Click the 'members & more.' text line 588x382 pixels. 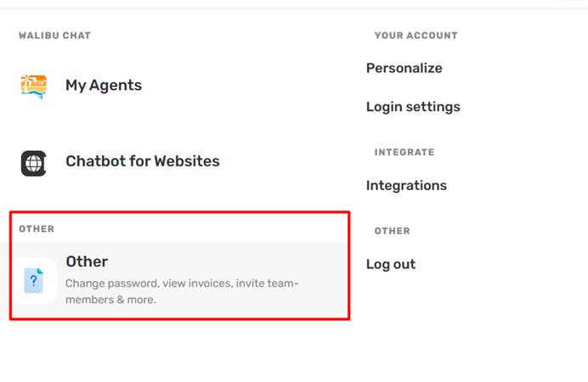tap(110, 300)
